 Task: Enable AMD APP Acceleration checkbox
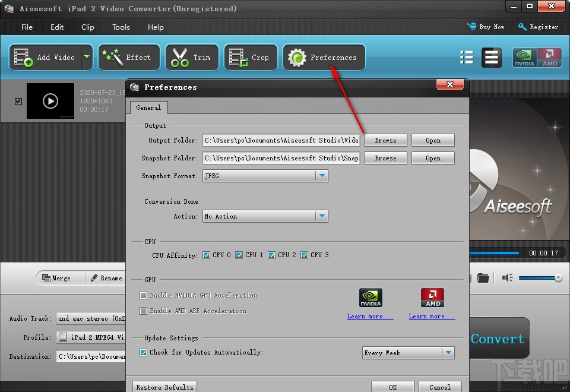coord(143,311)
